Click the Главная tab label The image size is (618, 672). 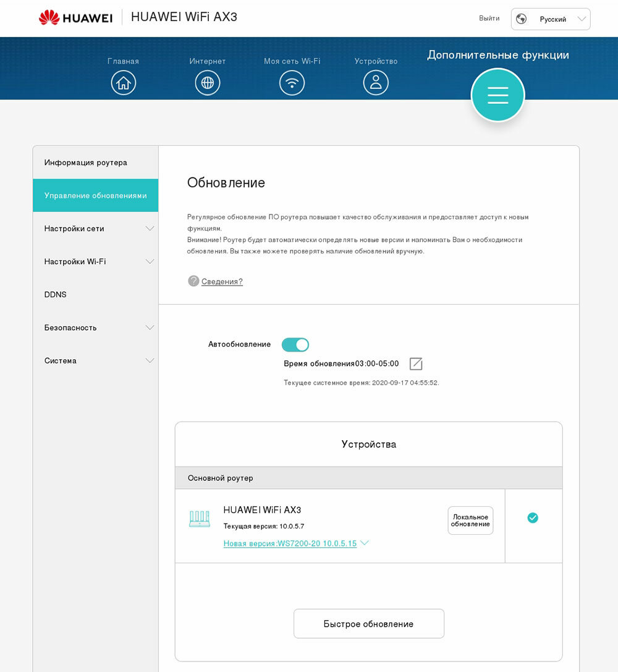coord(124,61)
